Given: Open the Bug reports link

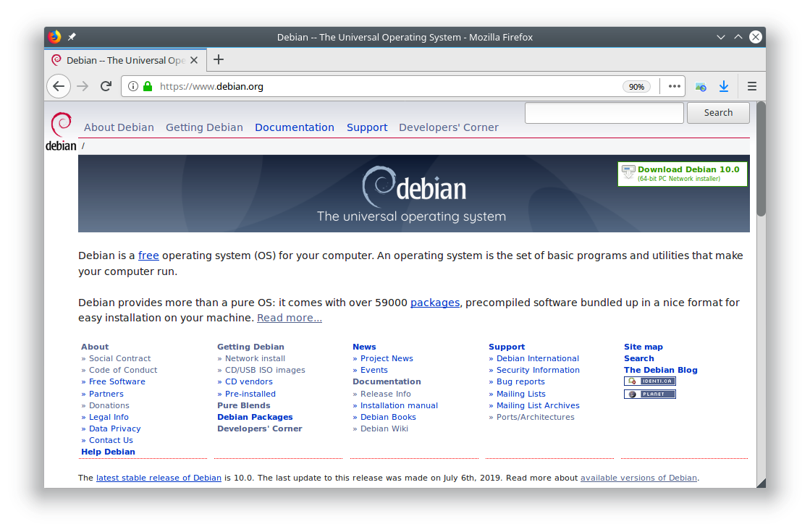Looking at the screenshot, I should click(x=520, y=381).
